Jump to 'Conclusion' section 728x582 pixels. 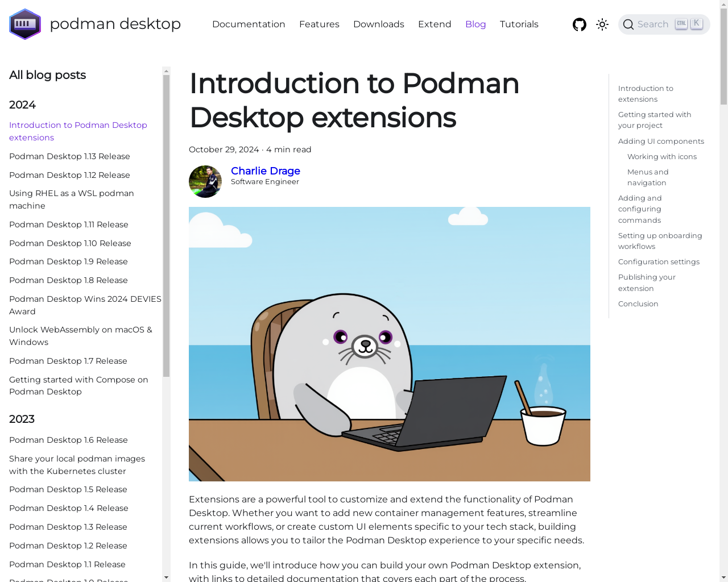[638, 304]
